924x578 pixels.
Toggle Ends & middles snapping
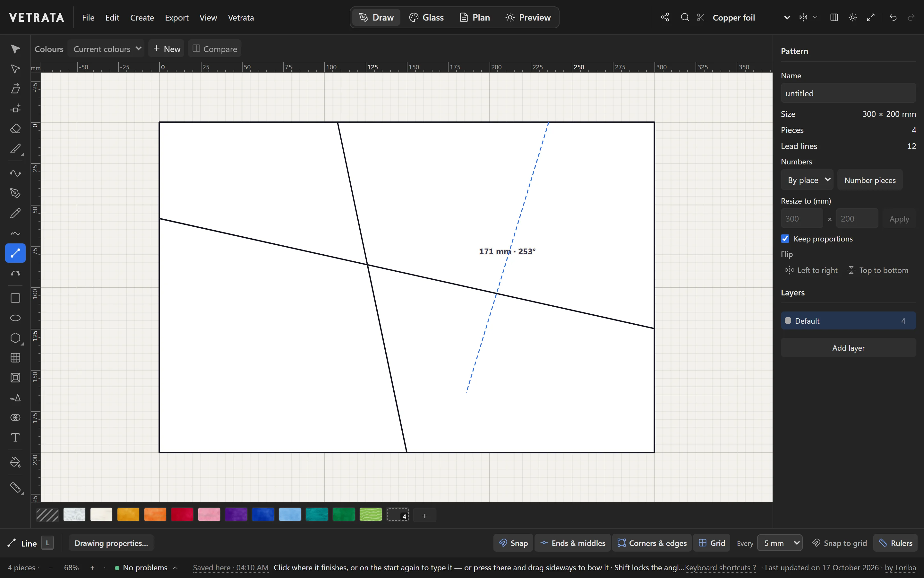click(573, 543)
